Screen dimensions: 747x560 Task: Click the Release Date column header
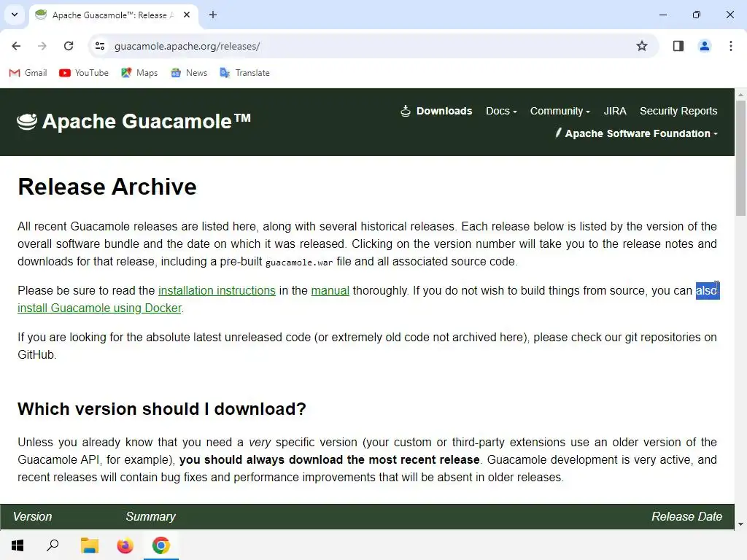[x=686, y=517]
